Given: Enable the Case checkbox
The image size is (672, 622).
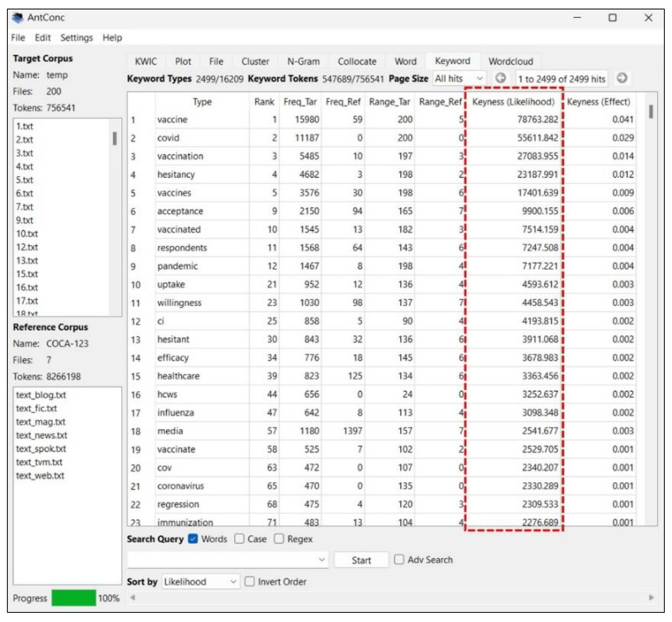Looking at the screenshot, I should 239,539.
